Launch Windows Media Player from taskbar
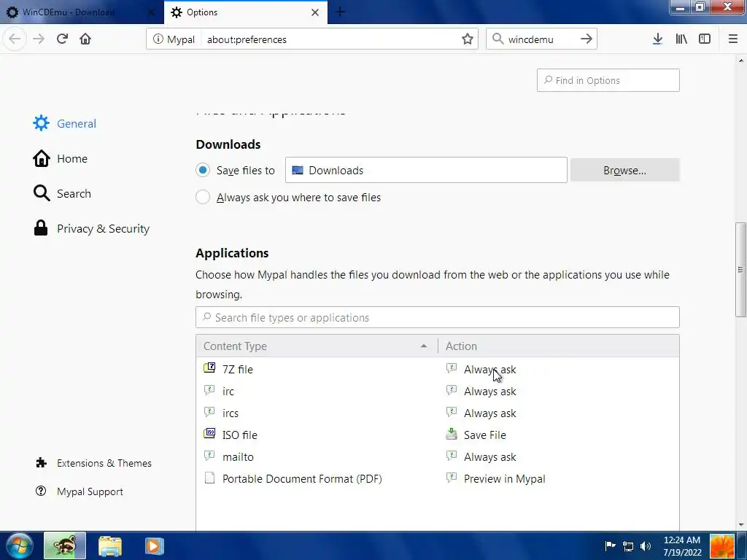The height and width of the screenshot is (560, 747). click(154, 545)
